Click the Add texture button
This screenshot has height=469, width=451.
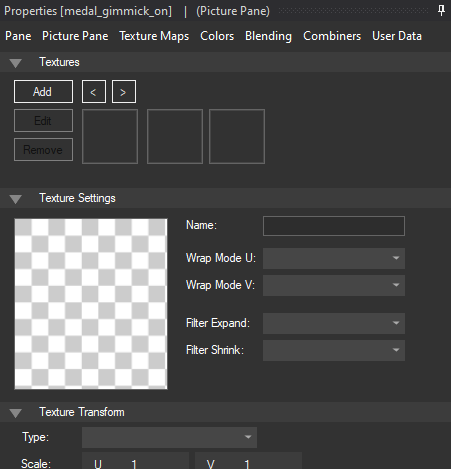click(43, 92)
